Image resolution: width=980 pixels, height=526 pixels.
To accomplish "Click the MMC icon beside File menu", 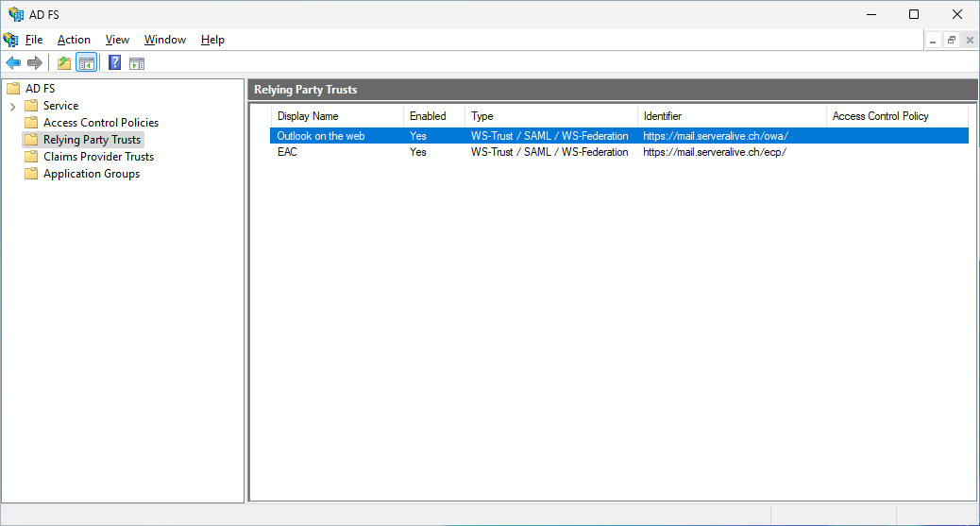I will [10, 40].
